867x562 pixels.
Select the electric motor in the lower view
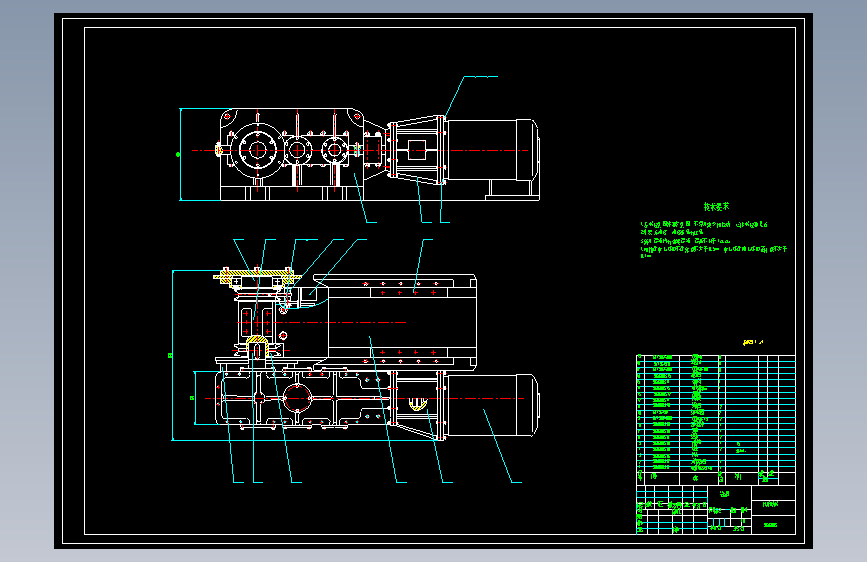(492, 405)
